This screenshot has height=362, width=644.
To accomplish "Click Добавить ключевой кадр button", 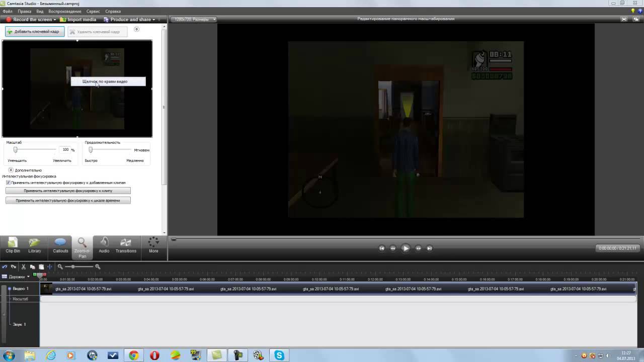I will tap(35, 32).
